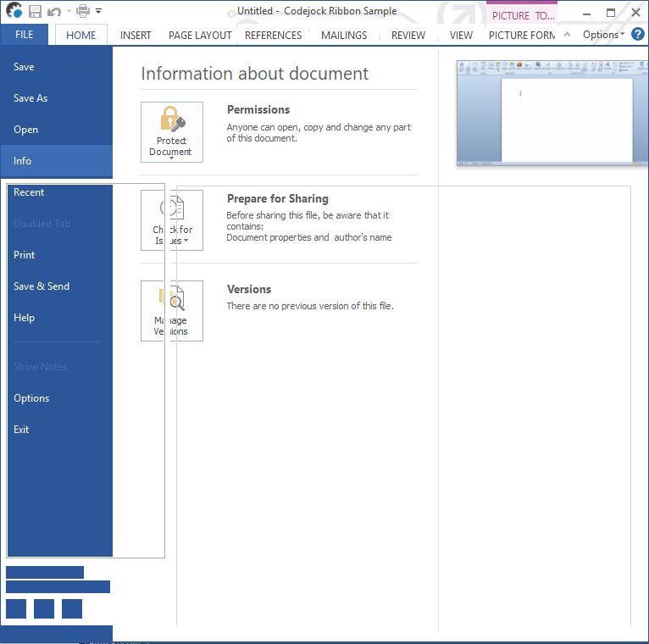Image resolution: width=649 pixels, height=644 pixels.
Task: Click the Quick Print printer icon
Action: pyautogui.click(x=83, y=11)
